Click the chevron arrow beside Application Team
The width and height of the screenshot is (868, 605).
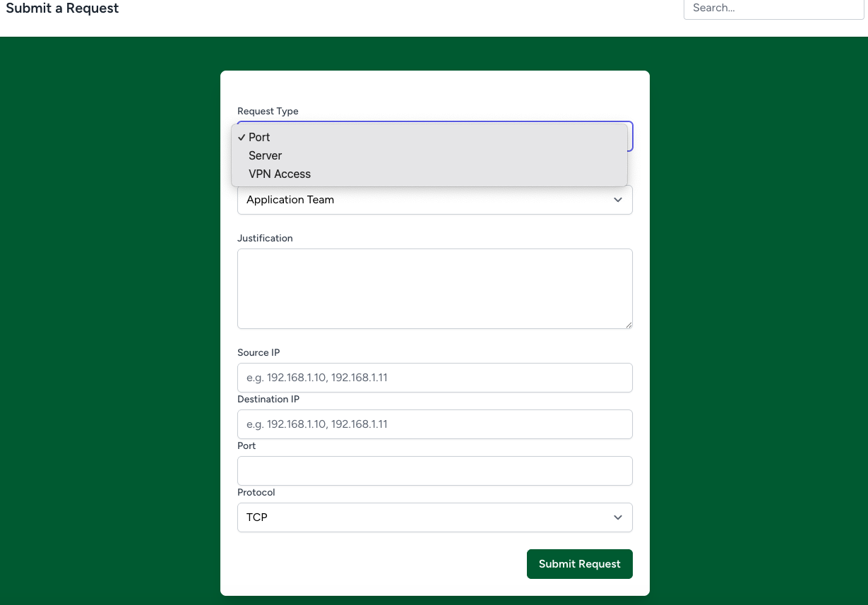point(618,200)
